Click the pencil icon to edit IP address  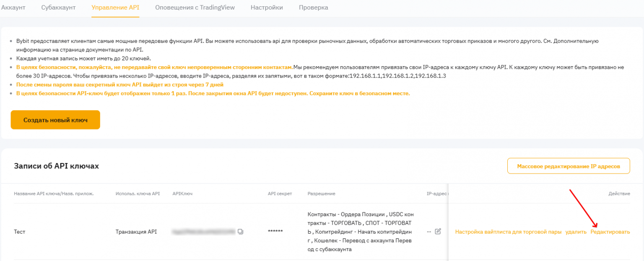pos(438,231)
